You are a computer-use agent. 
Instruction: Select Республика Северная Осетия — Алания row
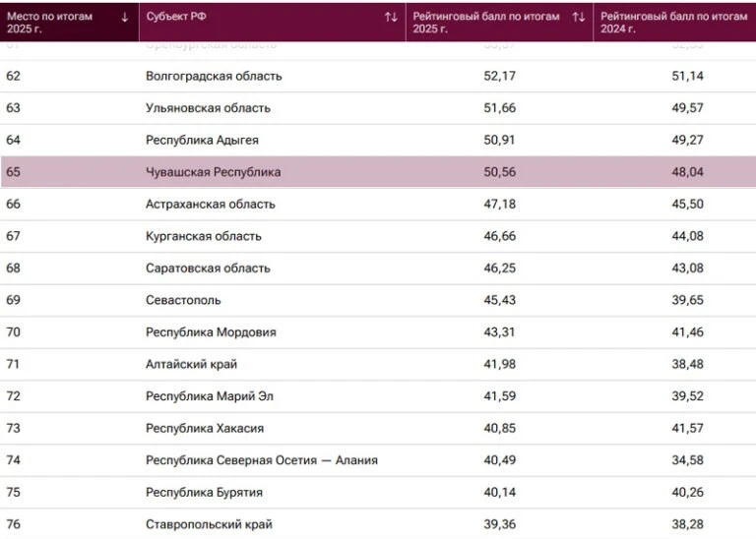coord(378,460)
